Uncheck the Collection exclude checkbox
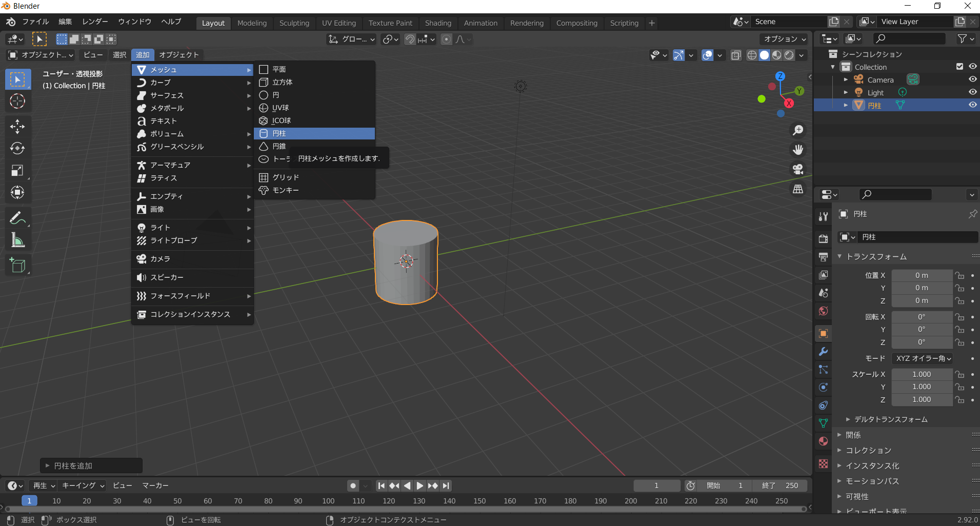980x526 pixels. (x=959, y=67)
